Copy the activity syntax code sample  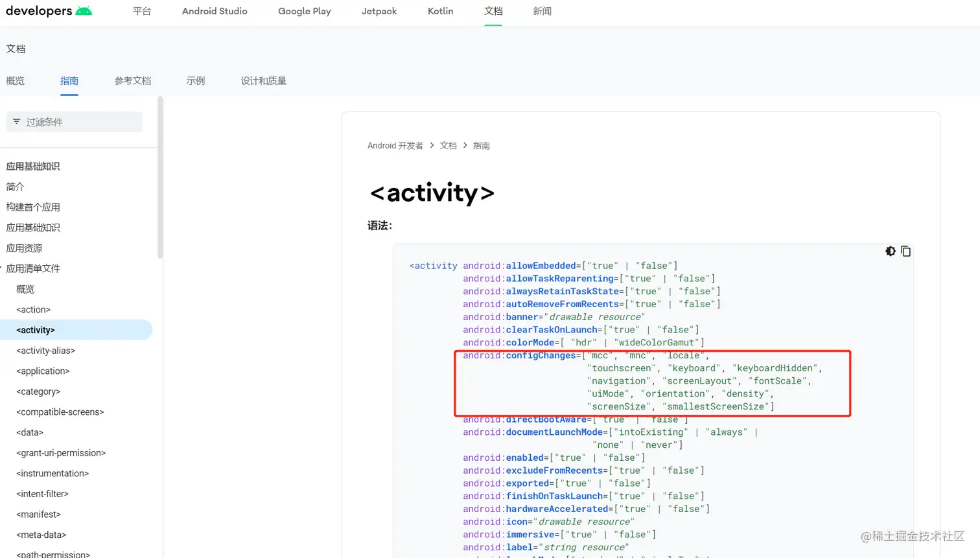906,251
